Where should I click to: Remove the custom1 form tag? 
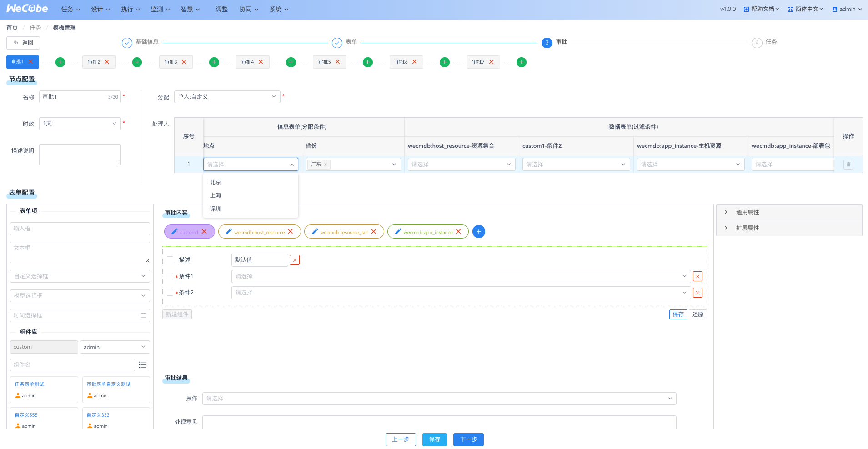click(x=204, y=231)
